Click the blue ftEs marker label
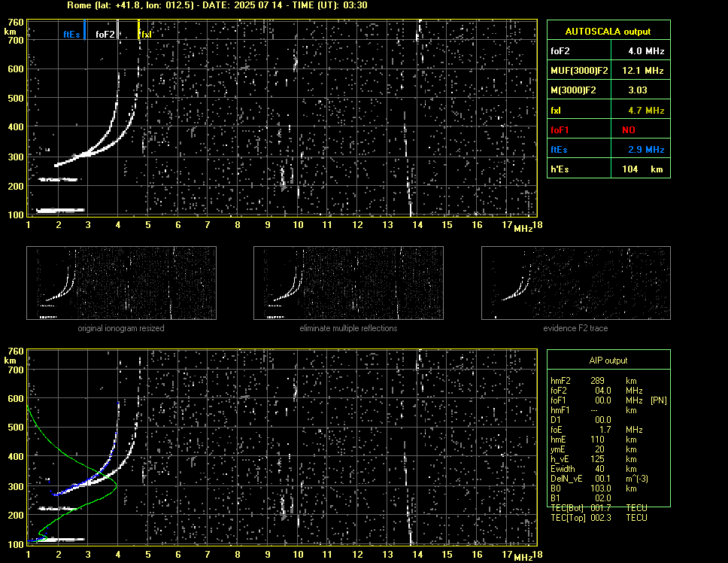728x563 pixels. point(71,35)
